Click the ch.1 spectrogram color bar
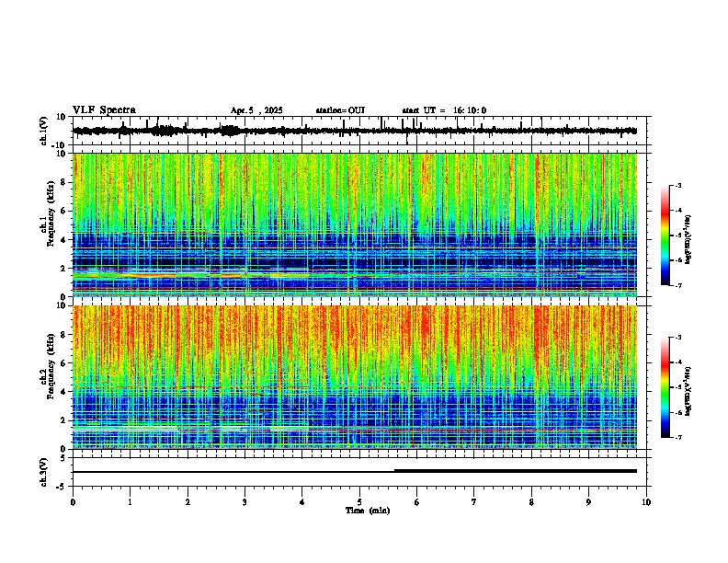The width and height of the screenshot is (728, 563). [x=665, y=236]
